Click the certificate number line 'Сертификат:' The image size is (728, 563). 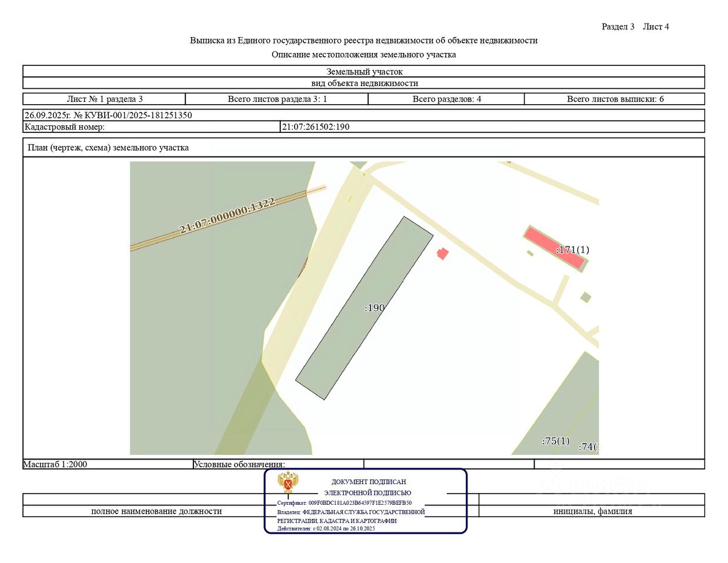(345, 503)
